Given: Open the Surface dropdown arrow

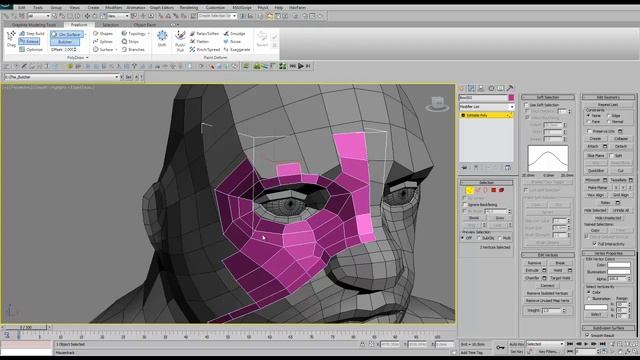Looking at the screenshot, I should click(x=116, y=49).
